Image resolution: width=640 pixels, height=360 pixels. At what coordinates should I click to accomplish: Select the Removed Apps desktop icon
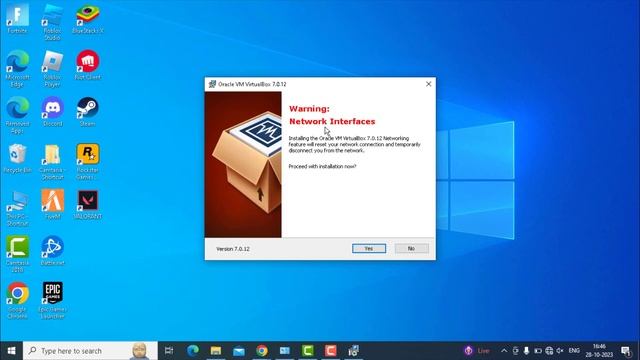pyautogui.click(x=17, y=115)
